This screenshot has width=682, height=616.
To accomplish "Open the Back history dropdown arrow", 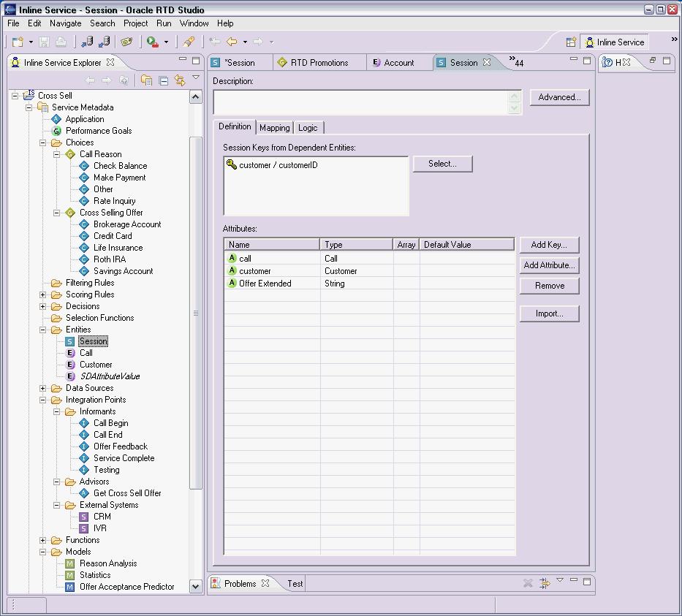I will coord(245,42).
